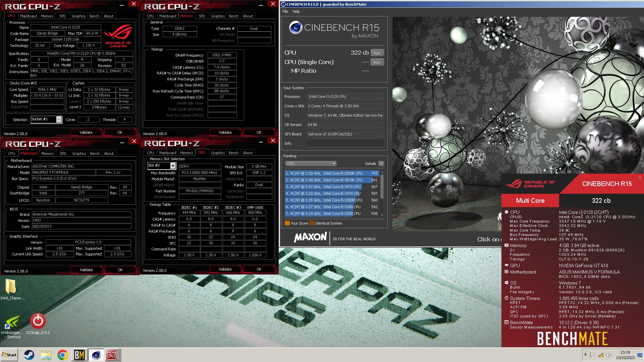This screenshot has height=362, width=644.
Task: Switch to Mainboard tab in CPU window
Action: pos(29,16)
